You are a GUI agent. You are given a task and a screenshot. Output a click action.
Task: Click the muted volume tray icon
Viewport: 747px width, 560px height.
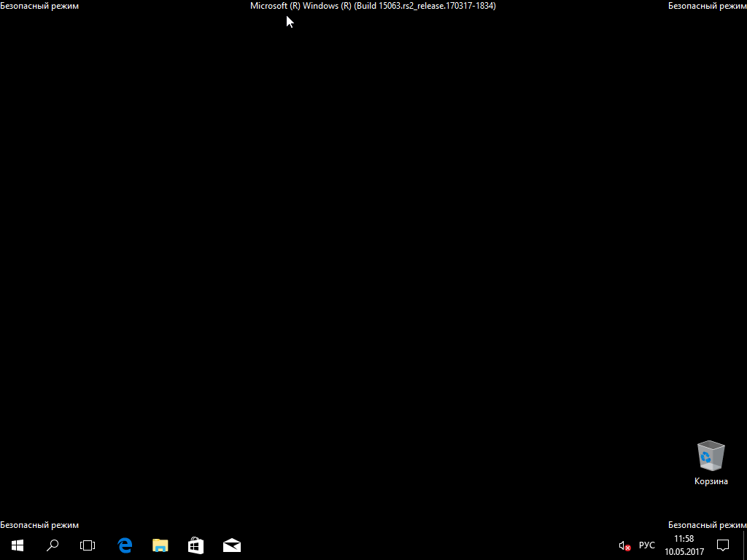point(624,545)
